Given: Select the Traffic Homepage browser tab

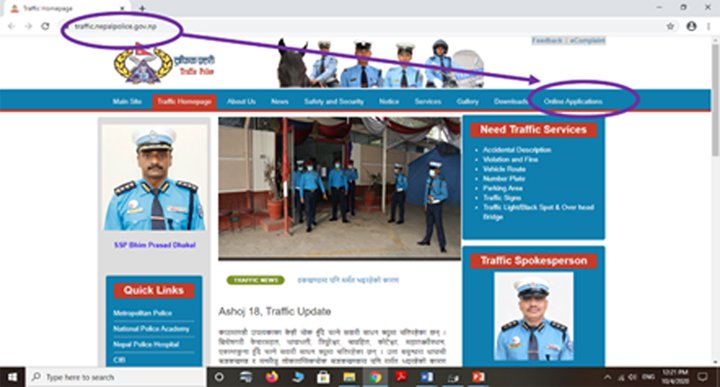Looking at the screenshot, I should pos(67,8).
